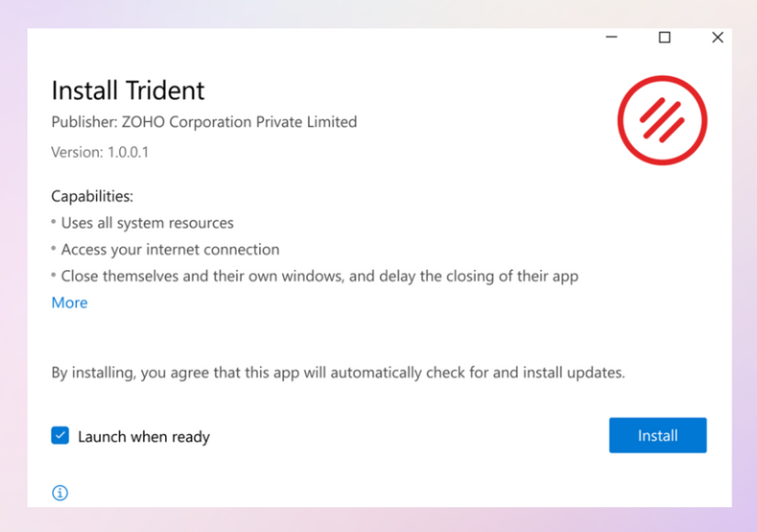The height and width of the screenshot is (532, 757).
Task: Click the bullet before Uses all system resources
Action: pos(53,222)
